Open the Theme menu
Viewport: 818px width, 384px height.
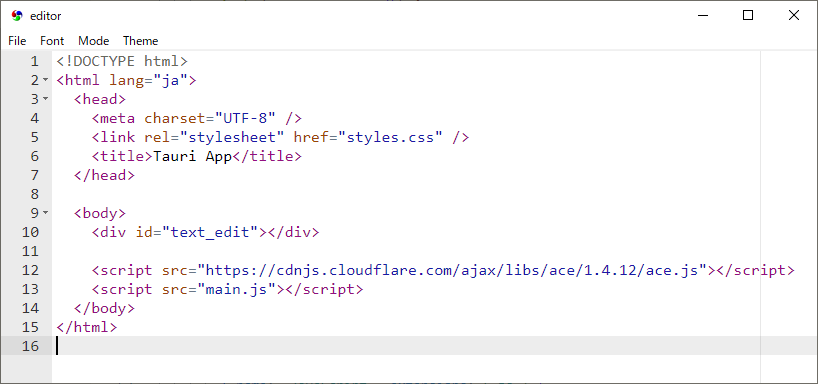pos(140,41)
